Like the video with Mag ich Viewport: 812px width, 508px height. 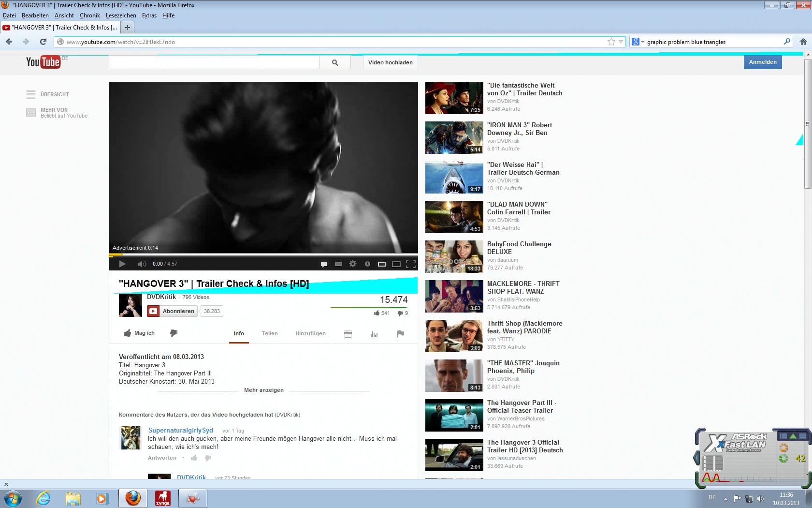pyautogui.click(x=139, y=333)
